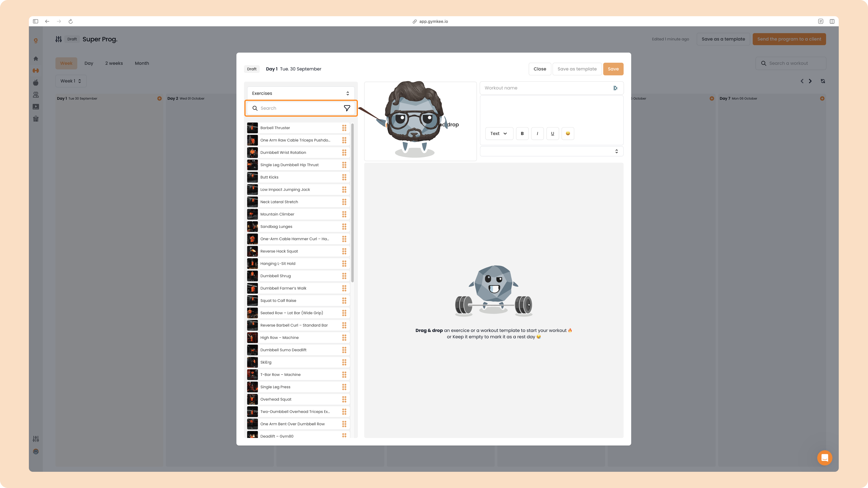This screenshot has height=488, width=868.
Task: Toggle underline text formatting
Action: (553, 133)
